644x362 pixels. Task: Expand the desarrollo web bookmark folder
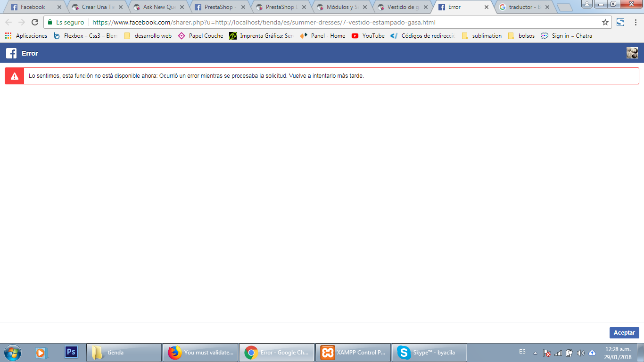click(148, 36)
